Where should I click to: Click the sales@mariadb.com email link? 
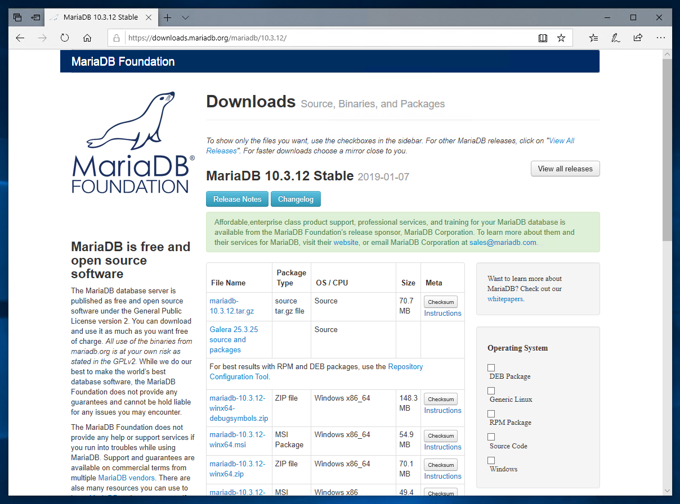[503, 242]
